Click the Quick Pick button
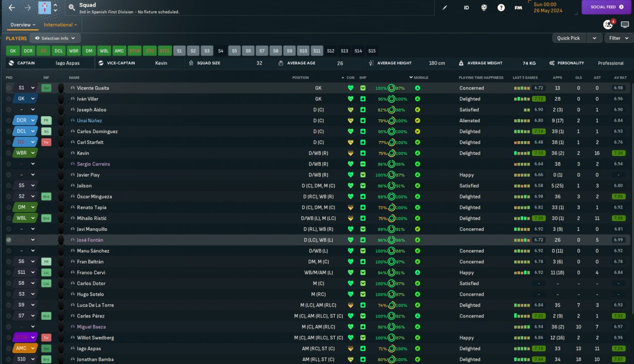Viewport: 634px width, 364px height. (569, 38)
